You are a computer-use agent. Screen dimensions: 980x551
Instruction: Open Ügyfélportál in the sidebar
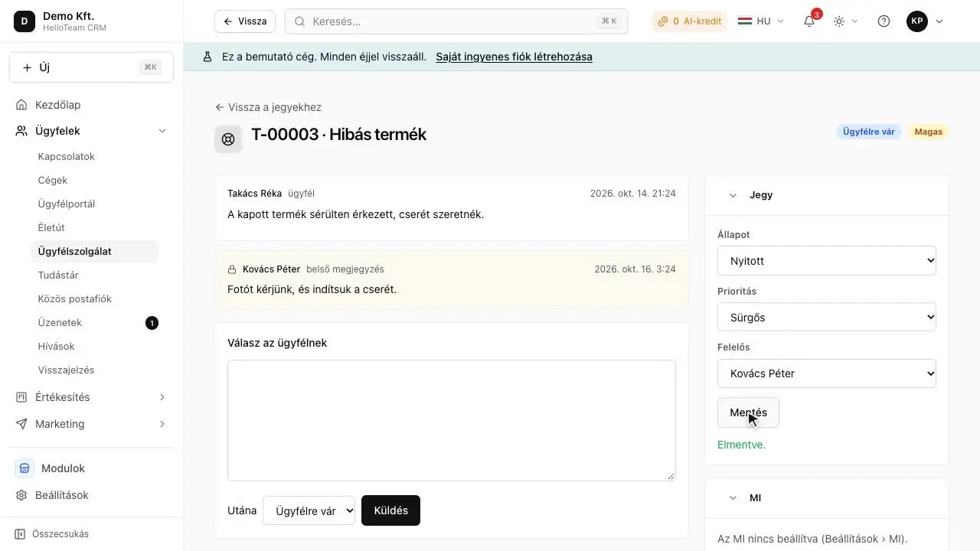coord(95,204)
